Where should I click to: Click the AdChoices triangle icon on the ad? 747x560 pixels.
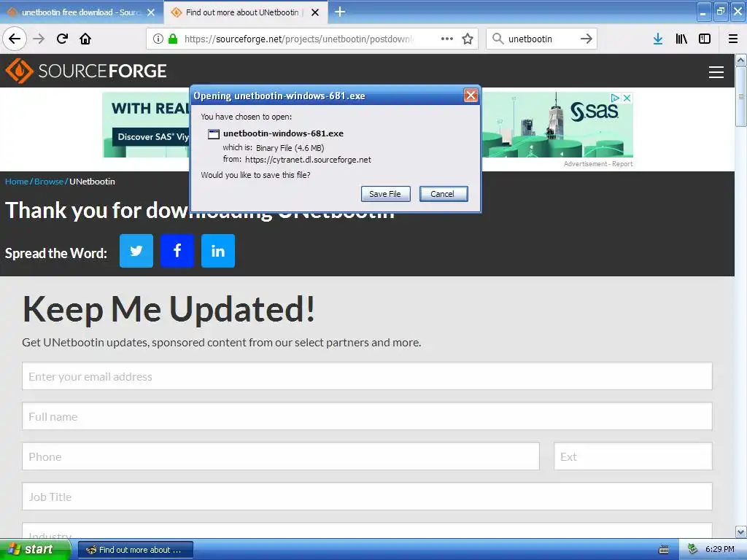coord(616,98)
